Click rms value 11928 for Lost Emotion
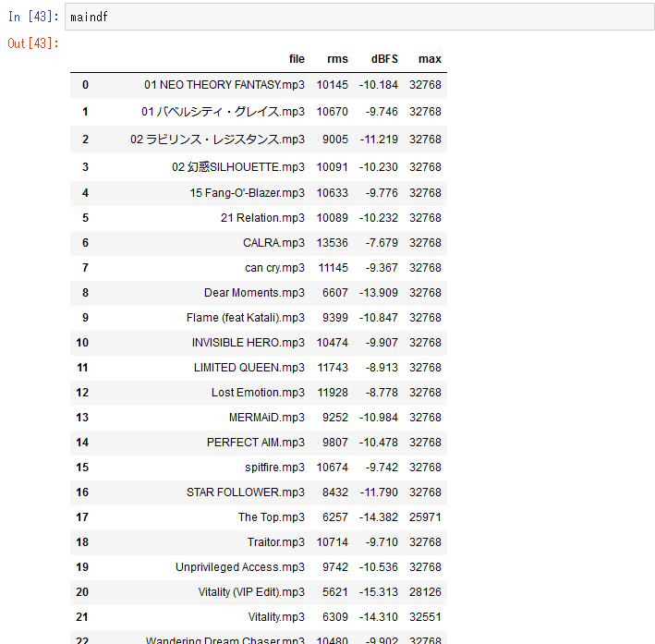 (333, 393)
